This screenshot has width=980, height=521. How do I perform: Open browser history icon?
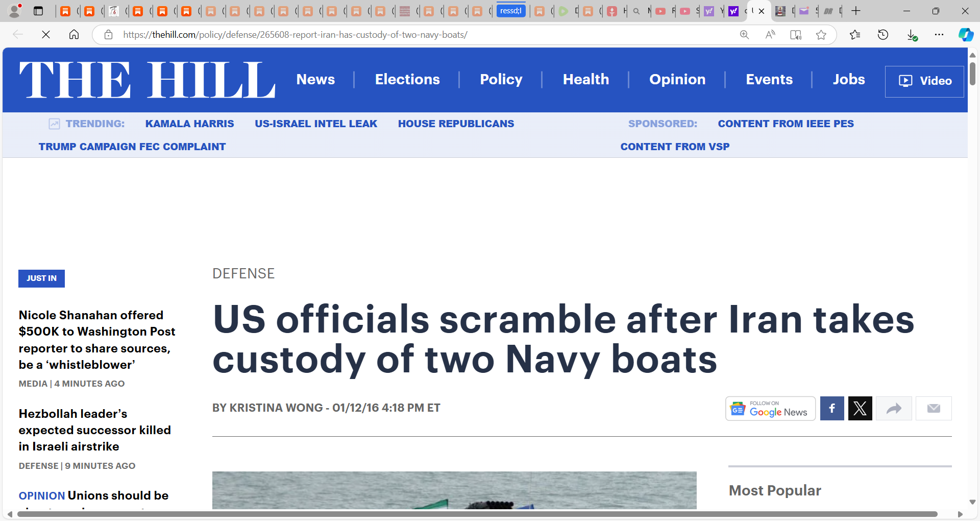click(x=883, y=35)
